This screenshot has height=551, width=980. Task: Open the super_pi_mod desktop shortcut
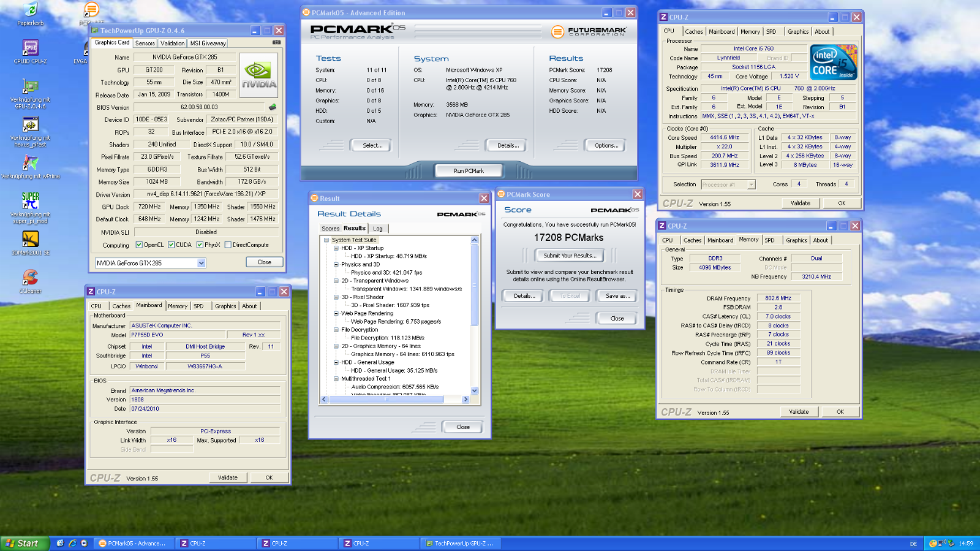[30, 208]
